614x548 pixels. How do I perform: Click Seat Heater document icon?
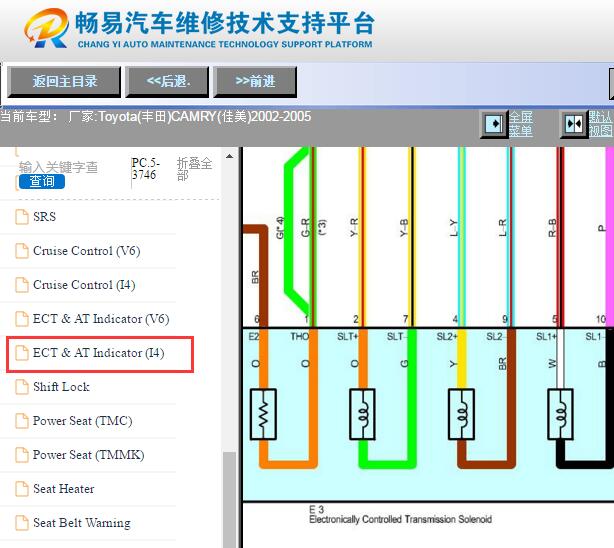pos(22,489)
